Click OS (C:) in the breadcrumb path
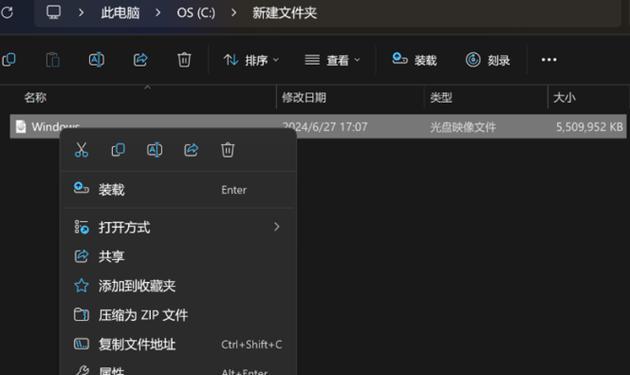Viewport: 630px width, 375px height. 196,13
